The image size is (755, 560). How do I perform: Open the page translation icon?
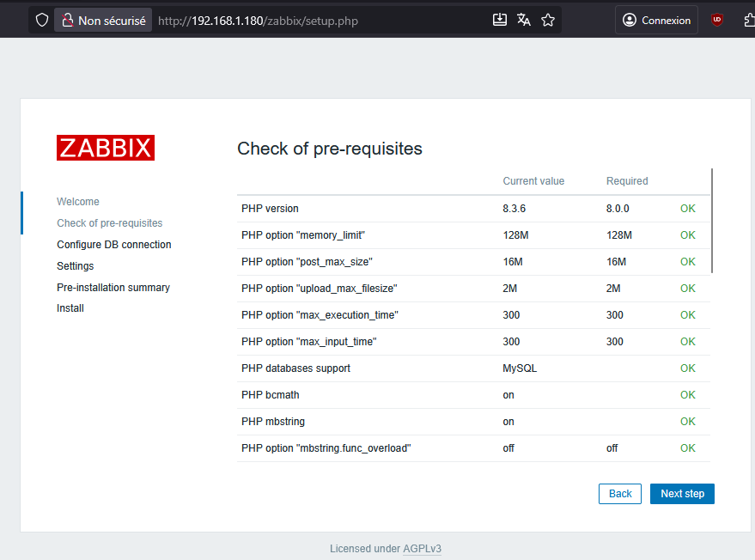coord(523,20)
